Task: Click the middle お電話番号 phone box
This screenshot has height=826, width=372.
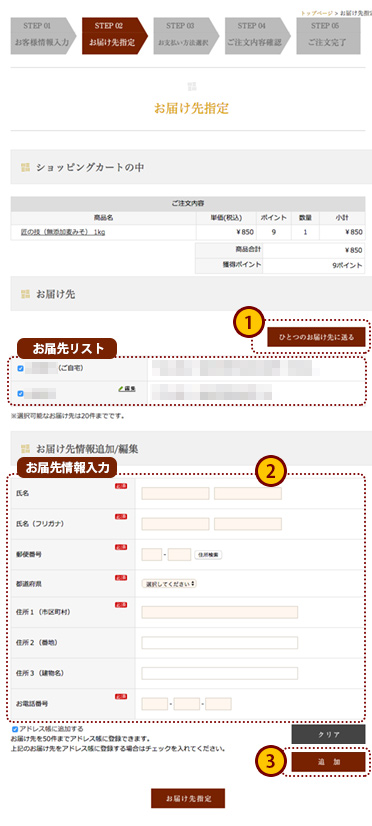Action: (x=187, y=704)
